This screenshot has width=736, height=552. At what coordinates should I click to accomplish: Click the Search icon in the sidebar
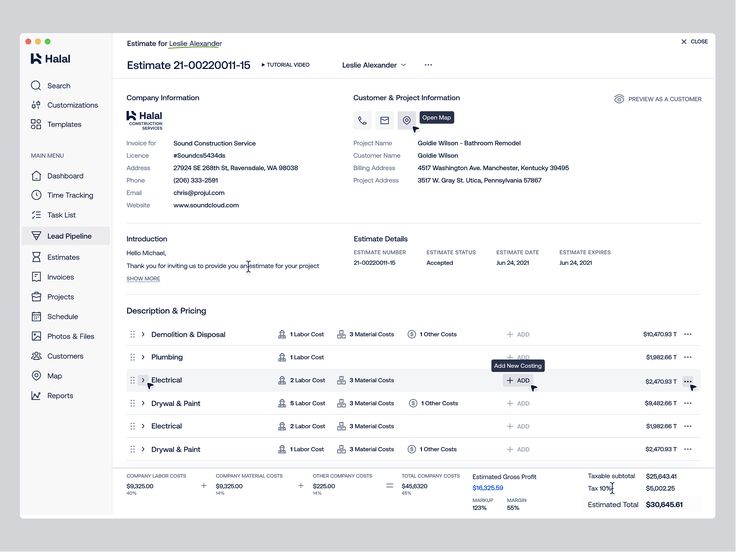click(36, 85)
